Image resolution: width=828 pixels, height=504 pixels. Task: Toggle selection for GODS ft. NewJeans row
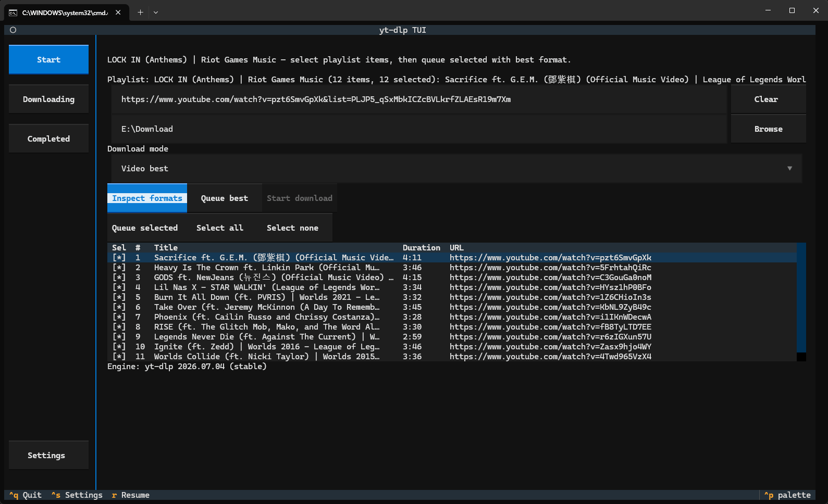click(119, 278)
